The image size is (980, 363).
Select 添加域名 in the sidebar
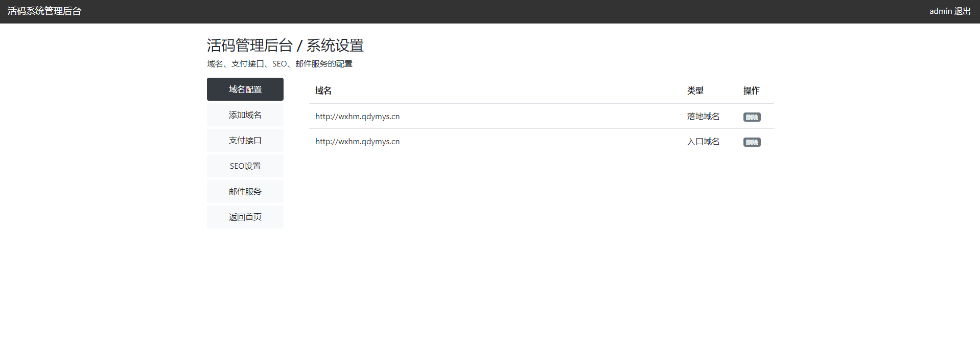(x=245, y=115)
